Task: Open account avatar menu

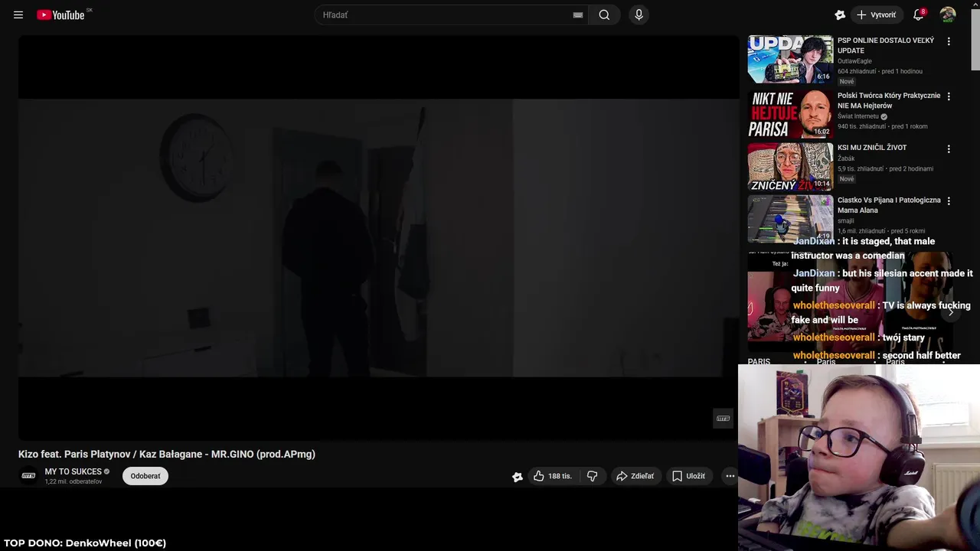Action: [948, 15]
